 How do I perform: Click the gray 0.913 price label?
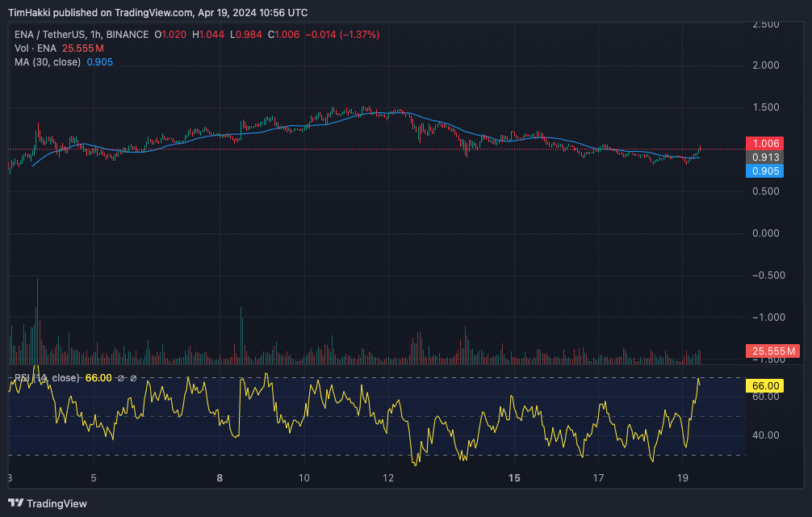[764, 157]
